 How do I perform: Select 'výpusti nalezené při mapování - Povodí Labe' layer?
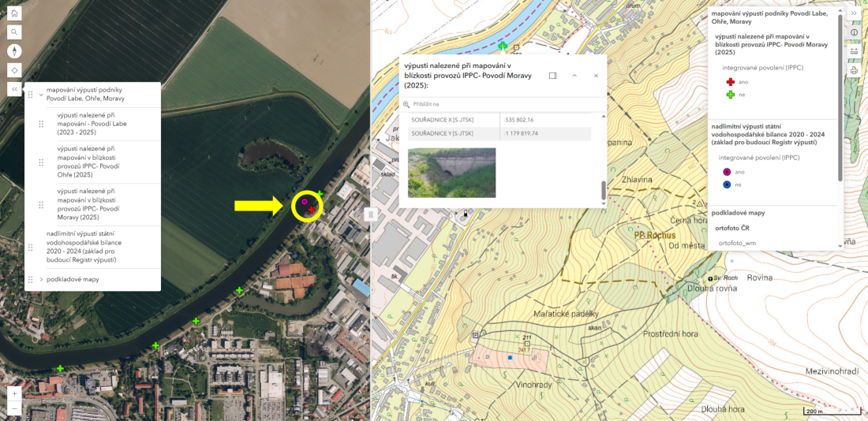point(92,124)
